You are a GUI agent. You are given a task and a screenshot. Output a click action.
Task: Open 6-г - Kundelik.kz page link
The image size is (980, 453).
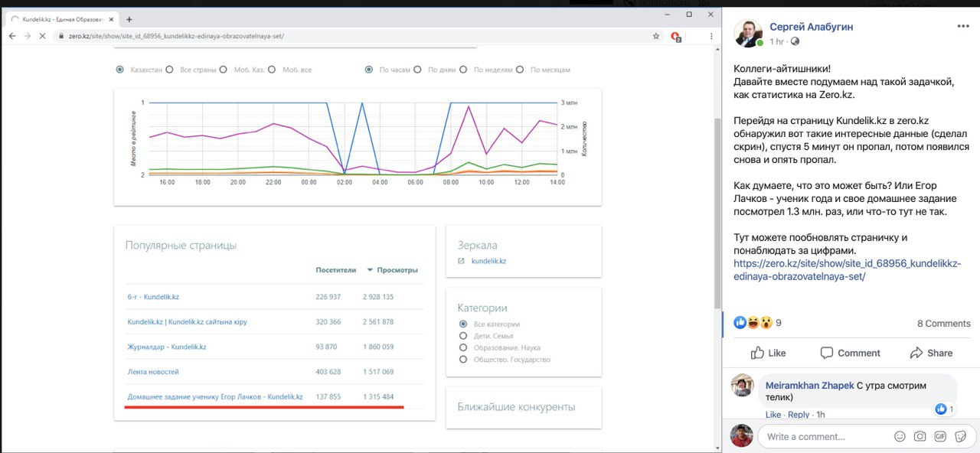coord(153,297)
